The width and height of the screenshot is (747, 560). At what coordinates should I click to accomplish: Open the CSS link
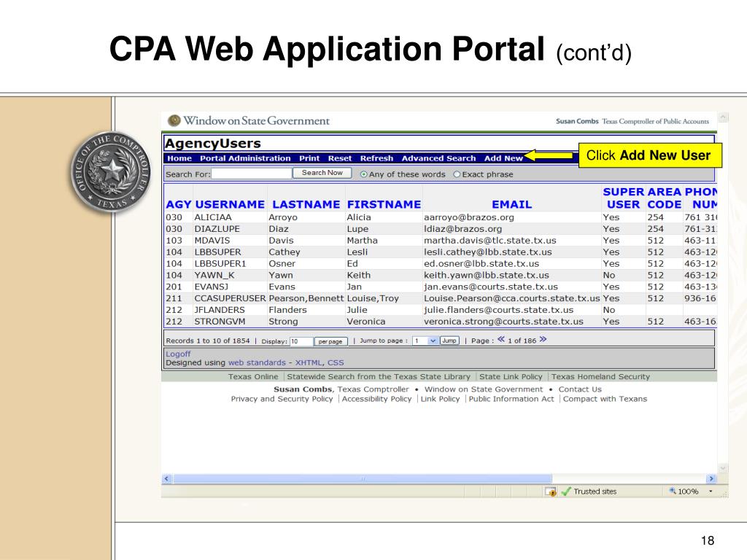tap(336, 362)
